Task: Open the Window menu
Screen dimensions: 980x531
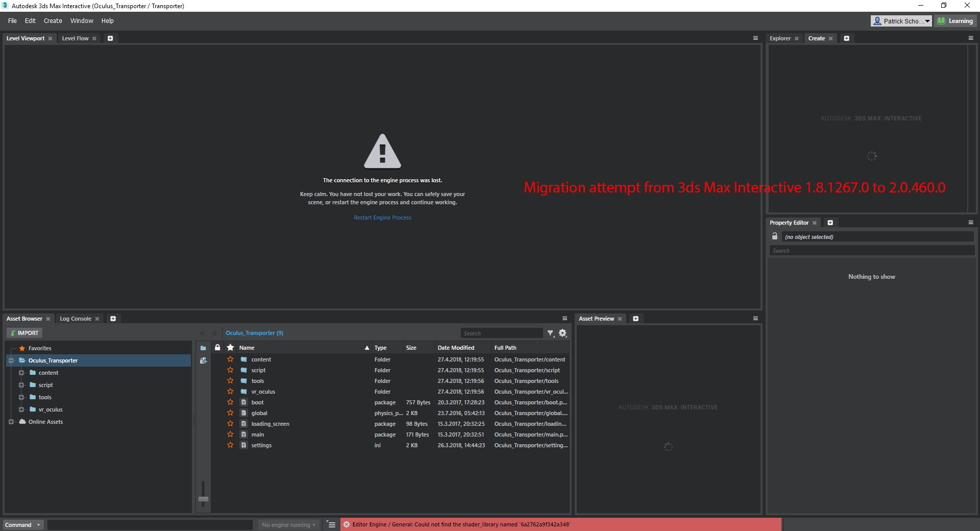Action: 82,21
